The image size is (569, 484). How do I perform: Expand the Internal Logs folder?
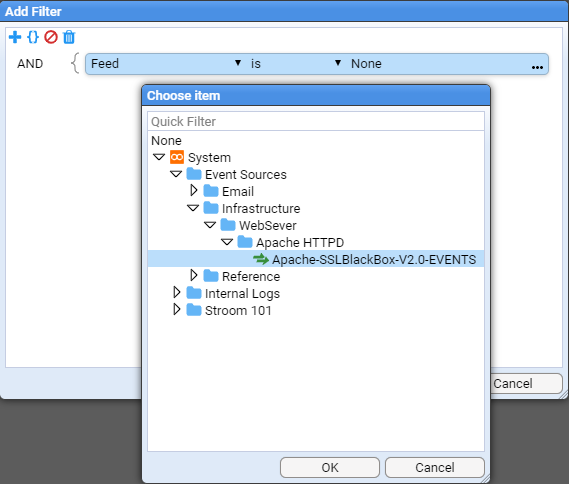(177, 292)
